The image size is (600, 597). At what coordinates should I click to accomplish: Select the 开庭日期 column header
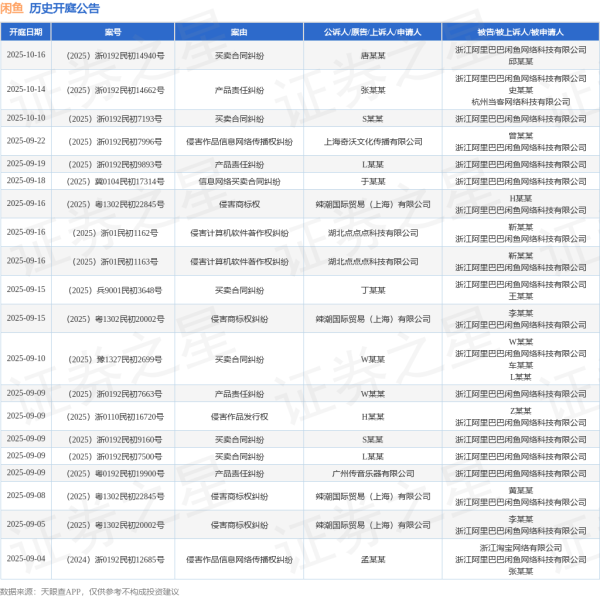point(25,32)
